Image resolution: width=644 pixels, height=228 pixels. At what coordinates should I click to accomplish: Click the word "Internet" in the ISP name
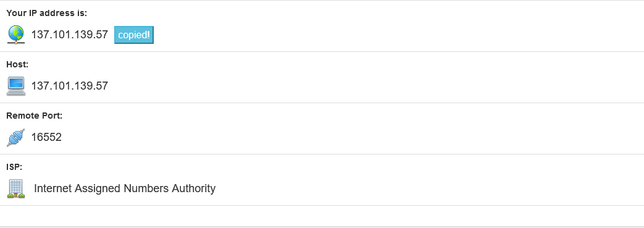click(51, 188)
